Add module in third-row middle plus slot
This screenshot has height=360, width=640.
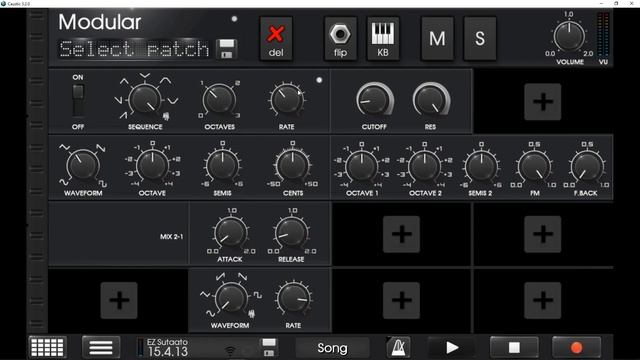[x=401, y=234]
